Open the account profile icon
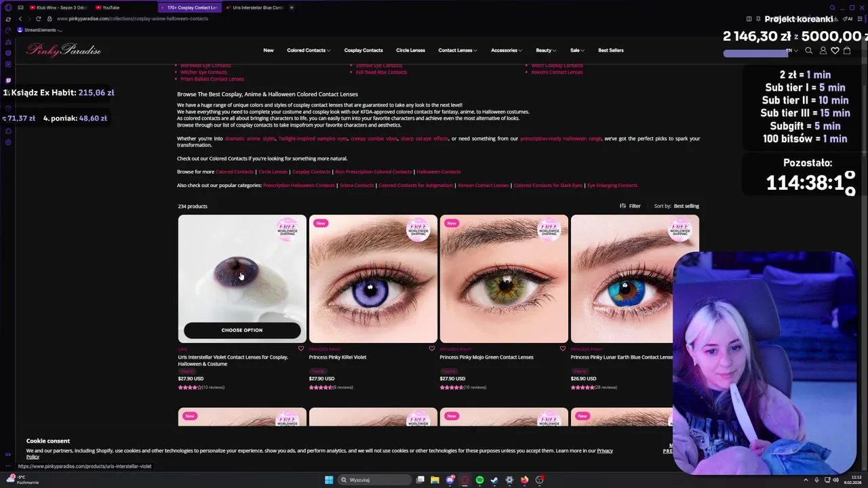Screen dimensions: 868x488 point(823,50)
